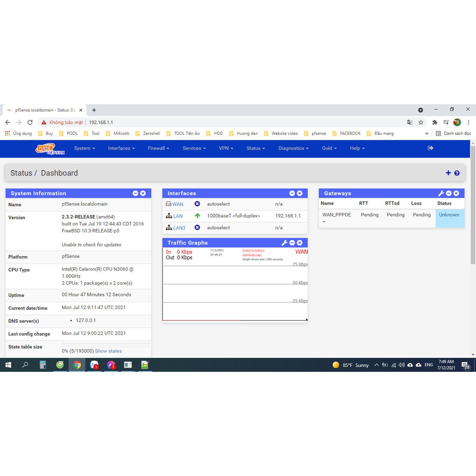
Task: Minimize the Interfaces widget panel
Action: point(292,193)
